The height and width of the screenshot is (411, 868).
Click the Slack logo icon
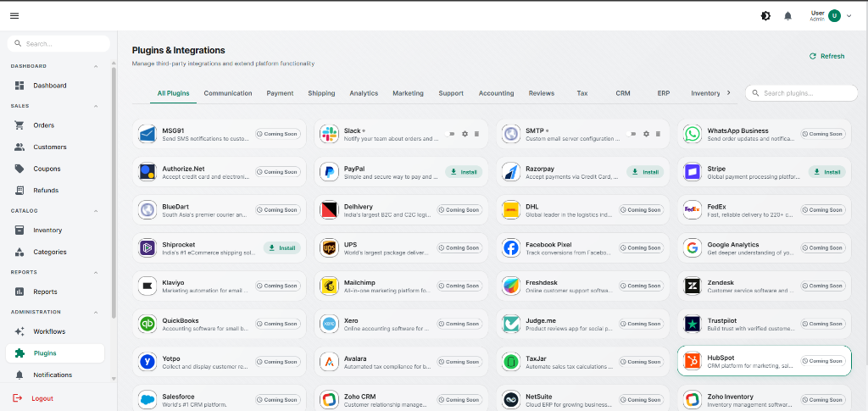330,134
